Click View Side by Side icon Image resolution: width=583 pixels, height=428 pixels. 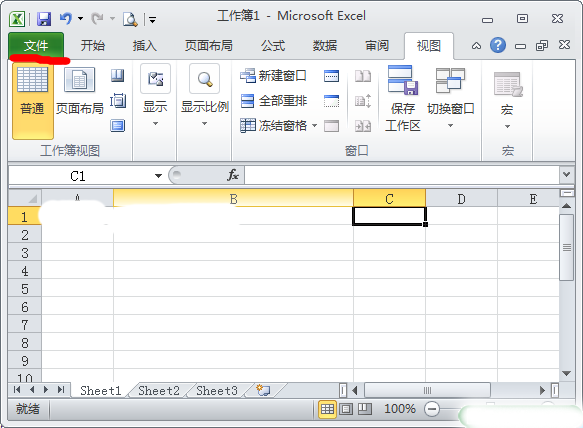coord(363,76)
